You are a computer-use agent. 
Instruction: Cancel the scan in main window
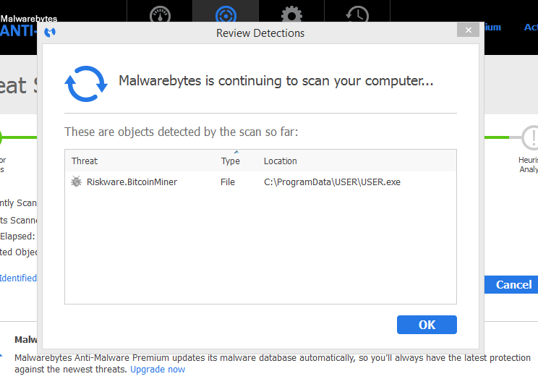(x=511, y=284)
